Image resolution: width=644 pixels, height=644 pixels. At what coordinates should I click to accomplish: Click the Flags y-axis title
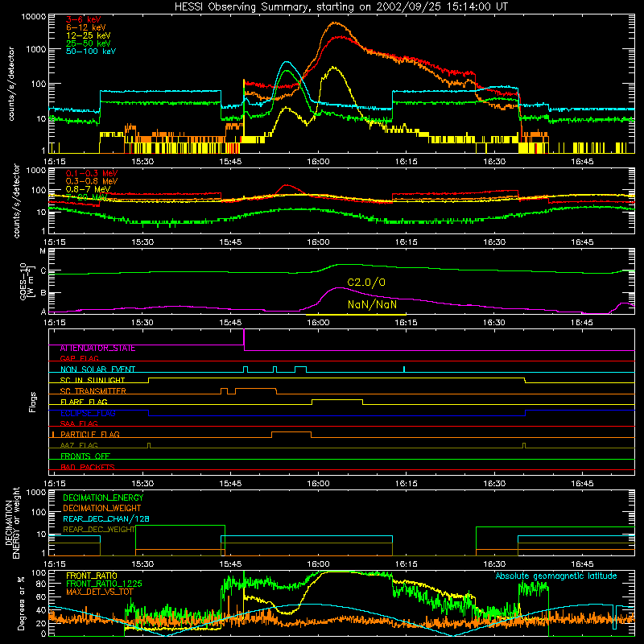coord(32,402)
